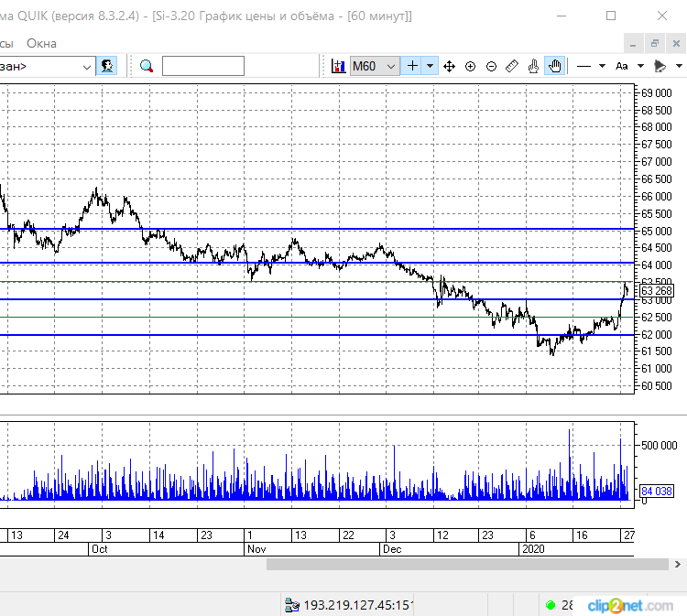Viewport: 687px width, 616px height.
Task: Click the current price label 63 268
Action: (x=656, y=291)
